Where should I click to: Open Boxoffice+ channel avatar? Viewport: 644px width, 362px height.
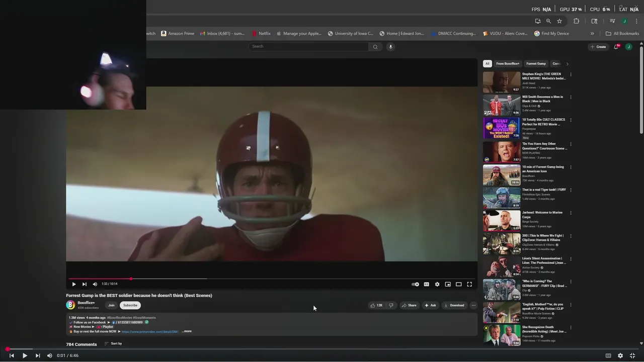(x=70, y=305)
